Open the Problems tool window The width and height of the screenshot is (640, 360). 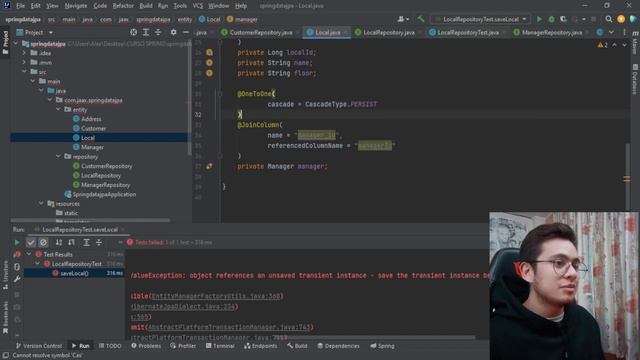146,346
